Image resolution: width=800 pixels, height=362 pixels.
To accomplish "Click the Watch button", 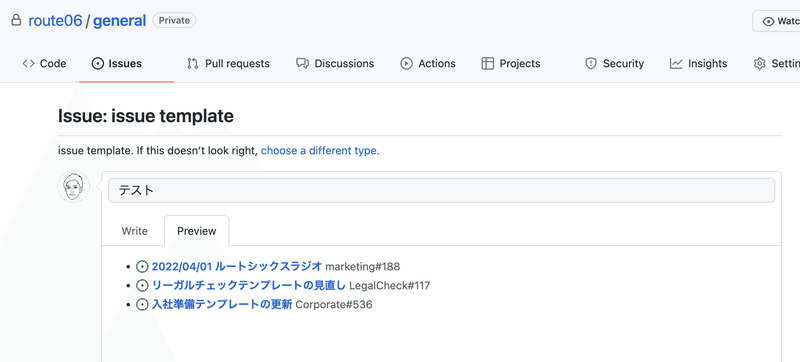I will click(x=776, y=21).
